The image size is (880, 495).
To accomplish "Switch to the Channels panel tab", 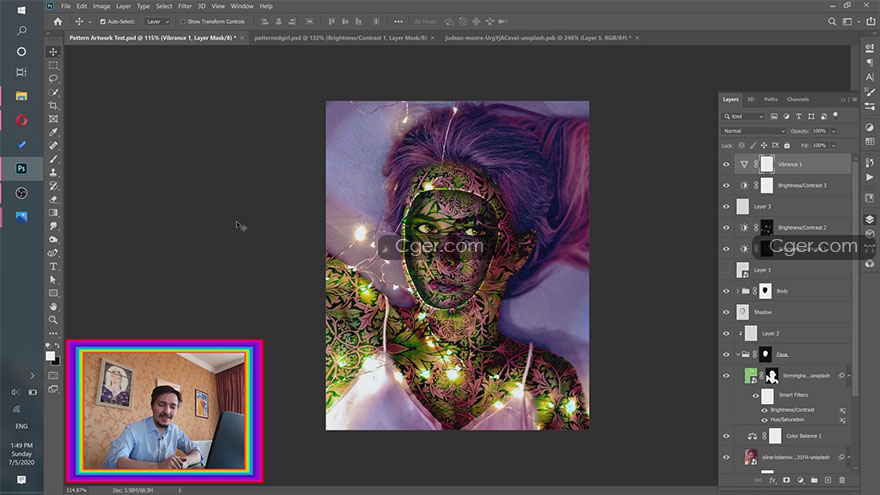I will tap(798, 99).
